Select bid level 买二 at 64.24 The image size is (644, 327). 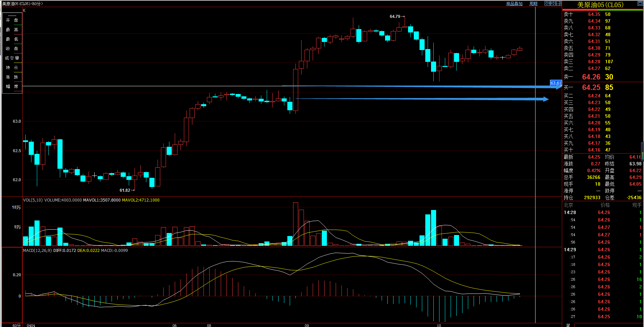(603, 96)
